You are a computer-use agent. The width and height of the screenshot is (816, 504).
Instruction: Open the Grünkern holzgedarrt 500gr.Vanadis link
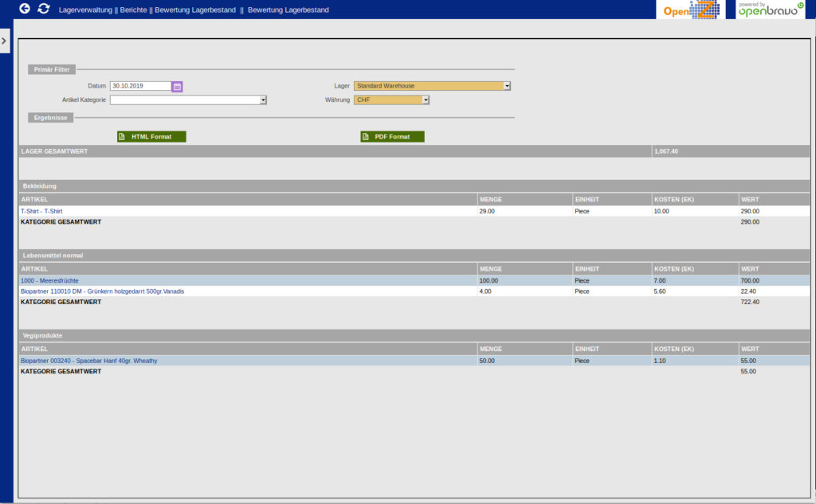click(x=103, y=291)
